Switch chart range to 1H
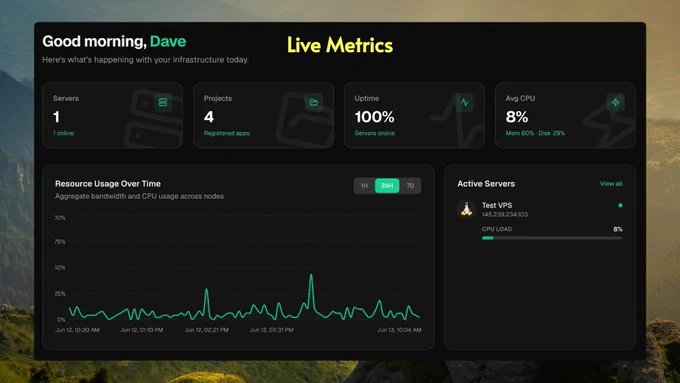Image resolution: width=680 pixels, height=383 pixels. click(x=364, y=186)
